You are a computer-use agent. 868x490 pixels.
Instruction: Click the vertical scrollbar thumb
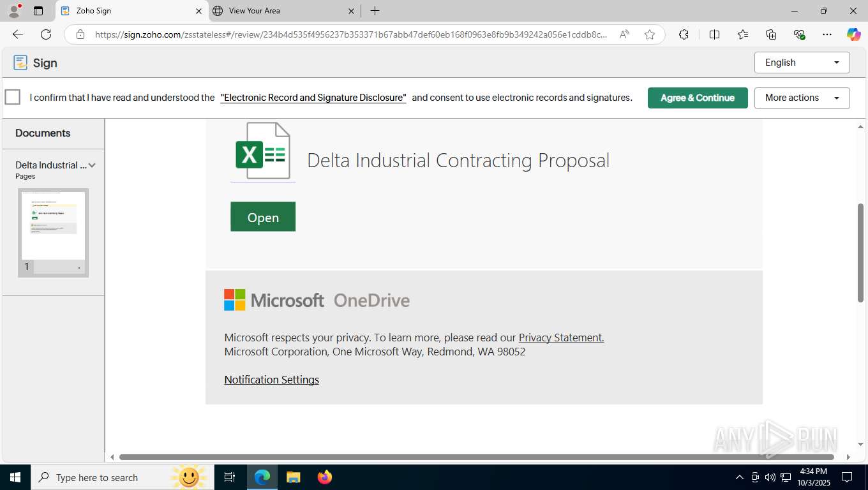pos(860,252)
